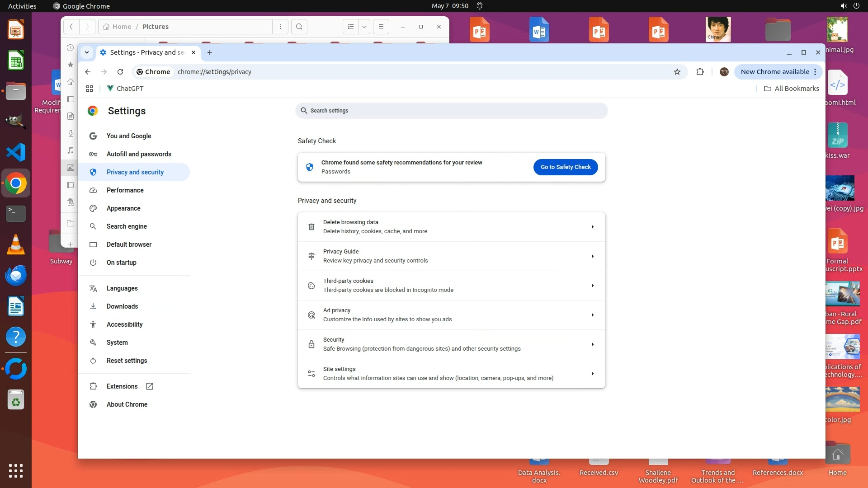
Task: Select Appearance in the settings sidebar
Action: pyautogui.click(x=123, y=208)
